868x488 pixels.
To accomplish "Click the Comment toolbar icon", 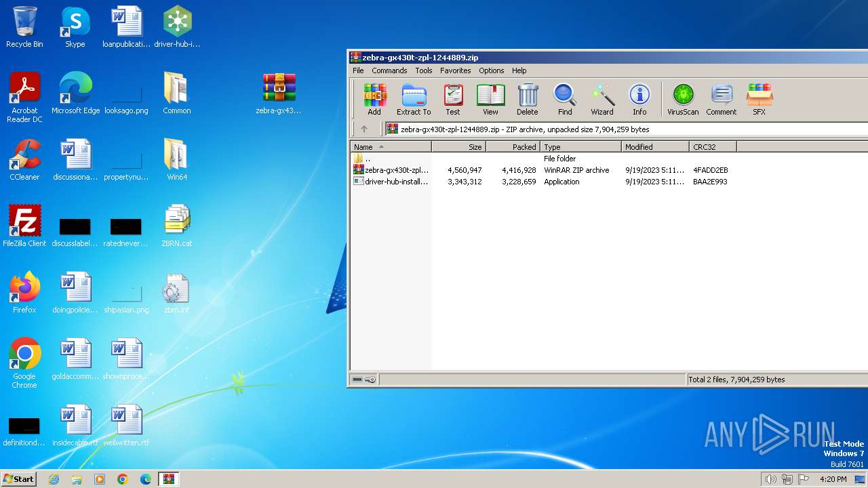I will (x=722, y=100).
